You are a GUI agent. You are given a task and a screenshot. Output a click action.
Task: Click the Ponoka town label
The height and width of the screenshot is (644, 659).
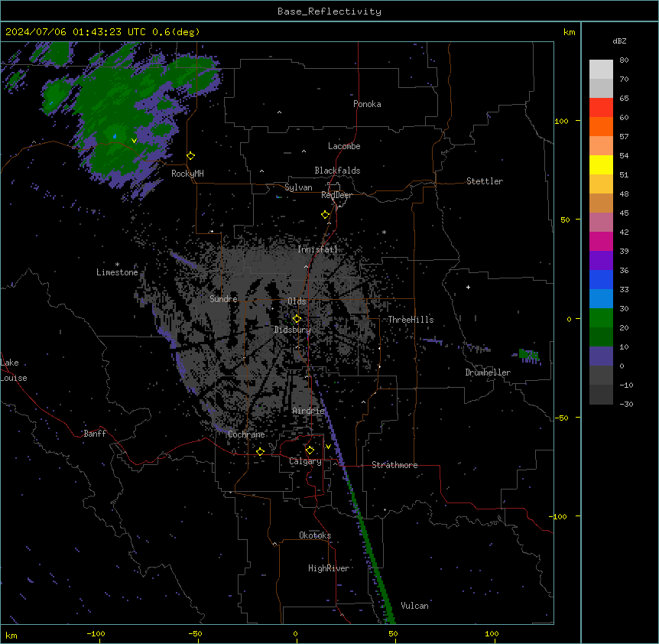pyautogui.click(x=367, y=104)
